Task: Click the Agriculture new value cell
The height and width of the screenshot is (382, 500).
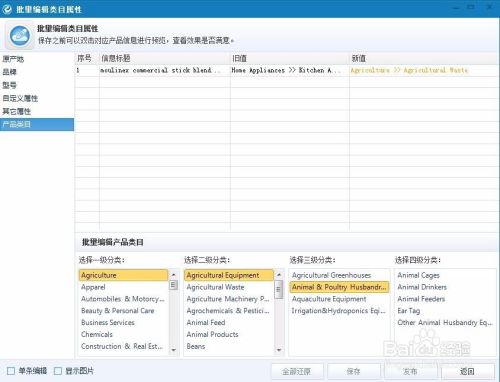Action: coord(424,70)
